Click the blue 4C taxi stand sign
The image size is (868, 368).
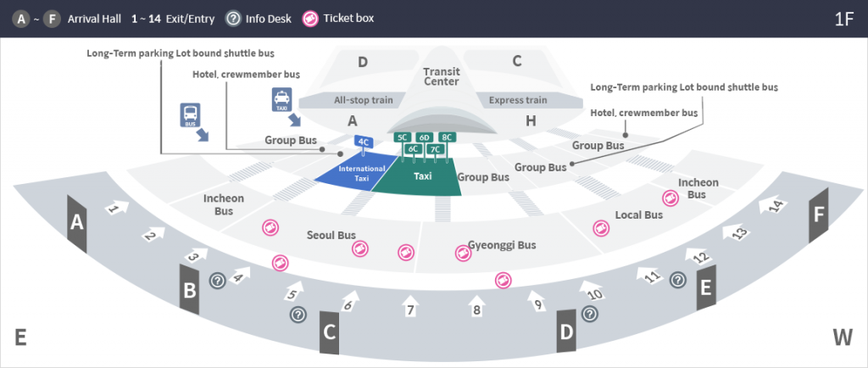[364, 142]
